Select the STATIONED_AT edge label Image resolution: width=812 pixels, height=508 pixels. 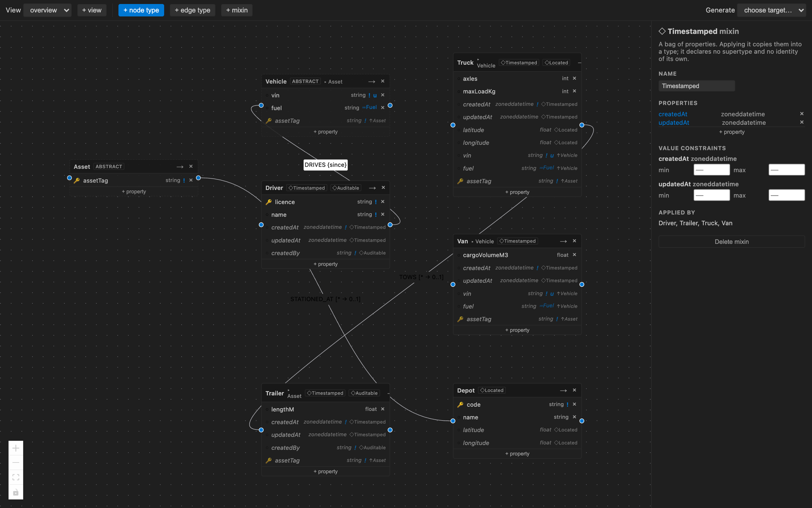tap(325, 299)
